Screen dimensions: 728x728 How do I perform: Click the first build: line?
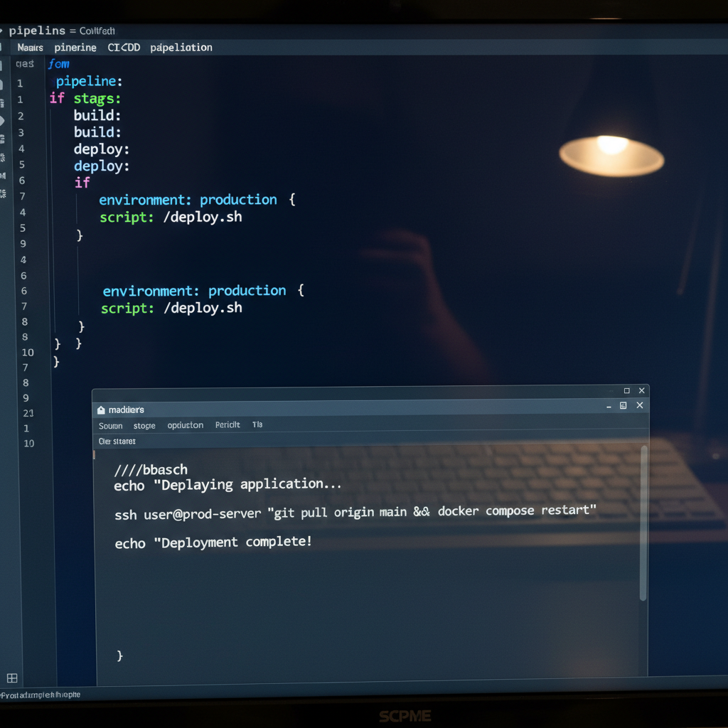97,116
